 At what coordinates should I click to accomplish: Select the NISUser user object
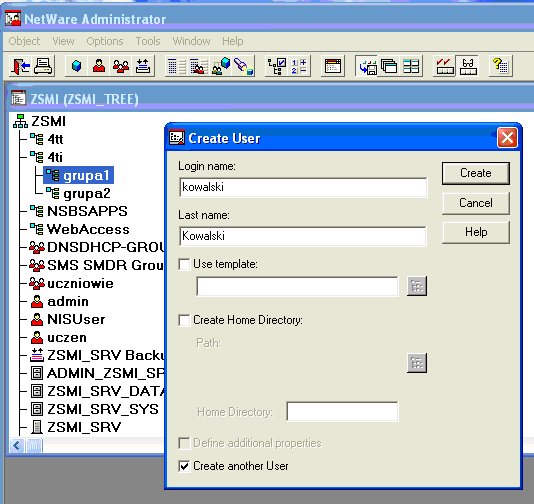click(x=68, y=319)
